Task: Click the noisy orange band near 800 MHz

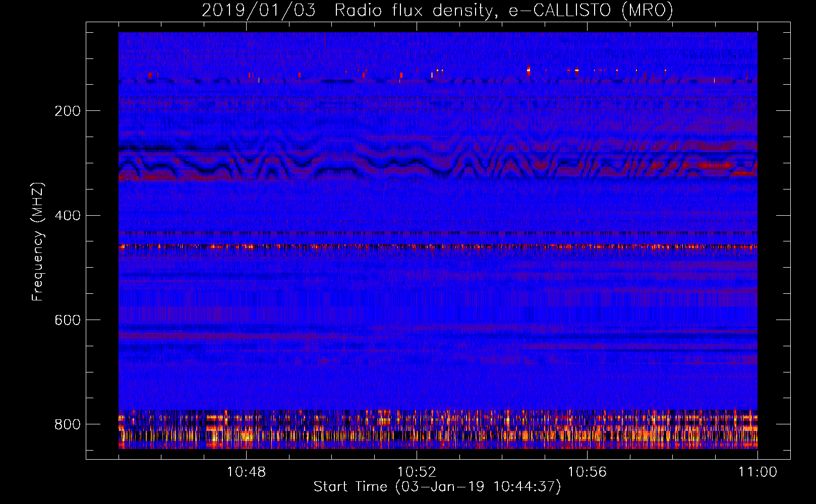Action: click(438, 429)
